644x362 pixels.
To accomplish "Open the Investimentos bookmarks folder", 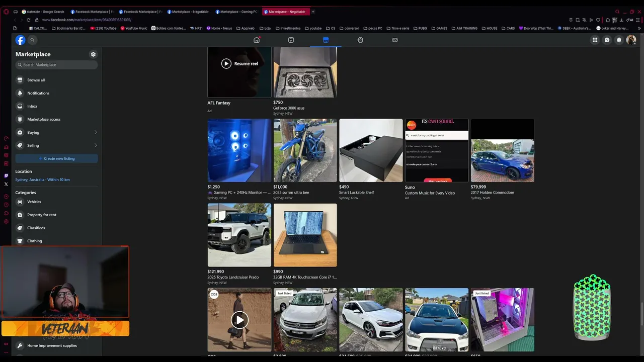I will [287, 28].
